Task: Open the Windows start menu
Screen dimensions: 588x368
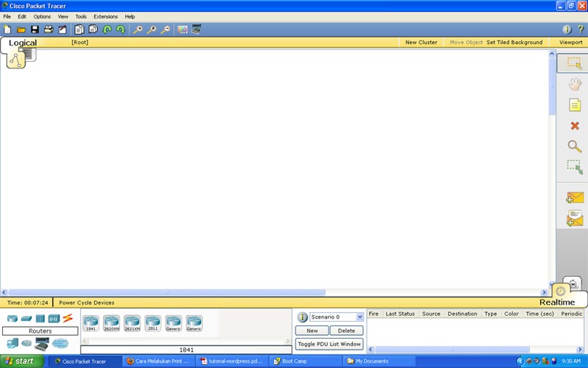Action: point(22,361)
